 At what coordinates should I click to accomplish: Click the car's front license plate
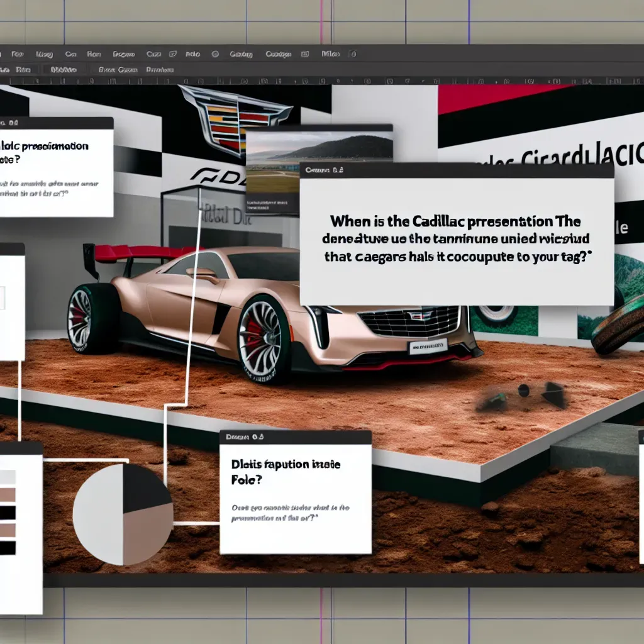pos(428,347)
